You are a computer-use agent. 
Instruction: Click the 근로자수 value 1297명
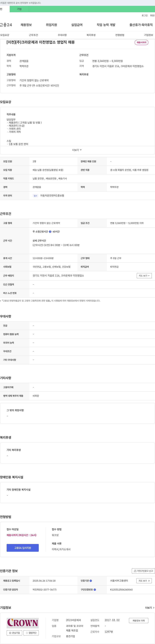coord(109,632)
